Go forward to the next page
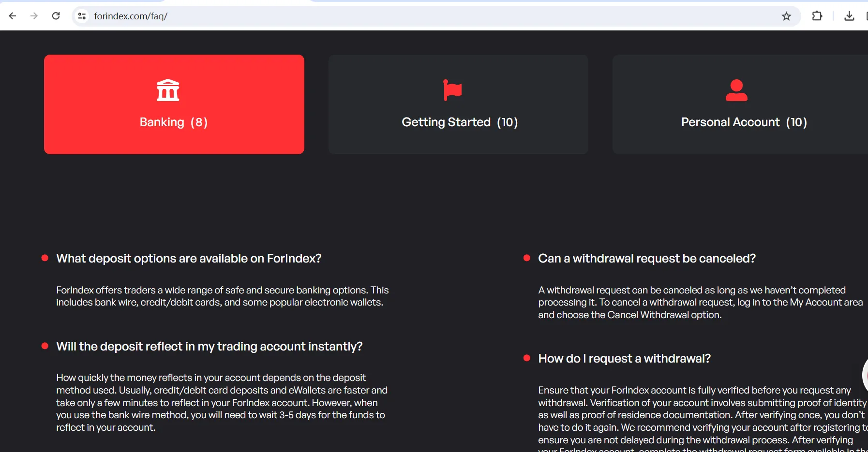The image size is (868, 452). click(x=34, y=16)
